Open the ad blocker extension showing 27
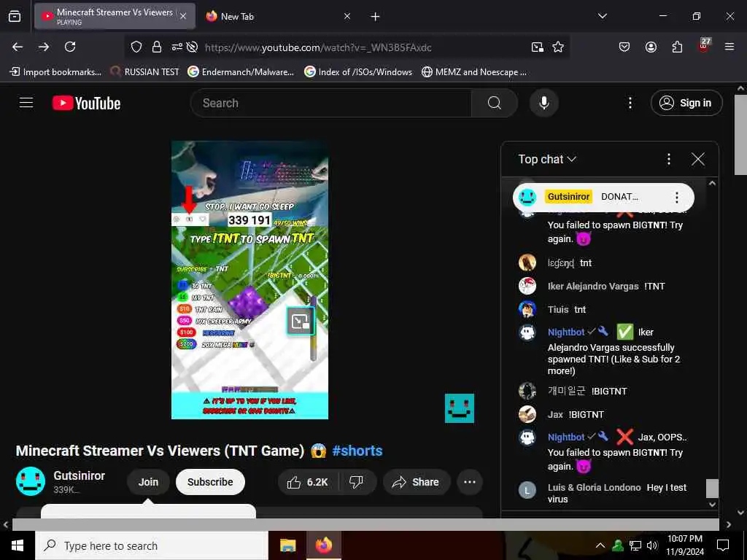The width and height of the screenshot is (747, 560). tap(704, 45)
